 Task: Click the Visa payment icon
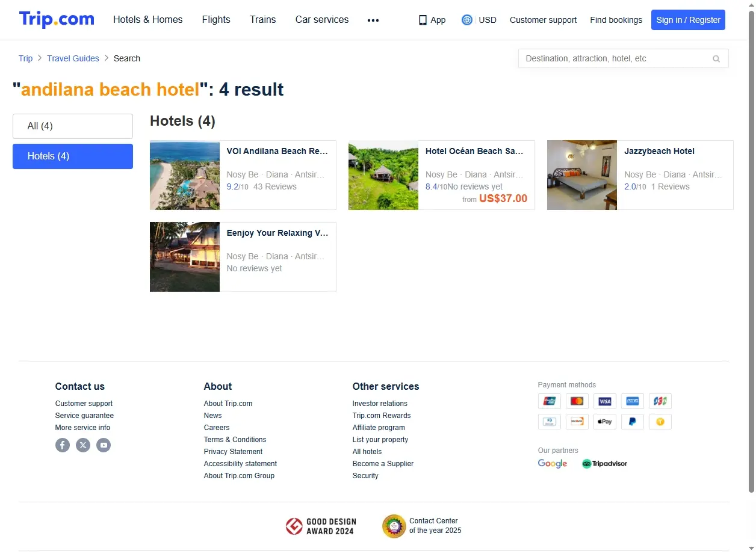pyautogui.click(x=605, y=401)
